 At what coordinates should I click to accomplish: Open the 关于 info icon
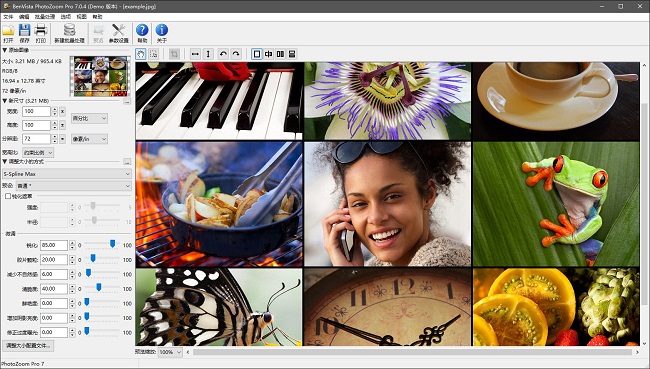(162, 33)
